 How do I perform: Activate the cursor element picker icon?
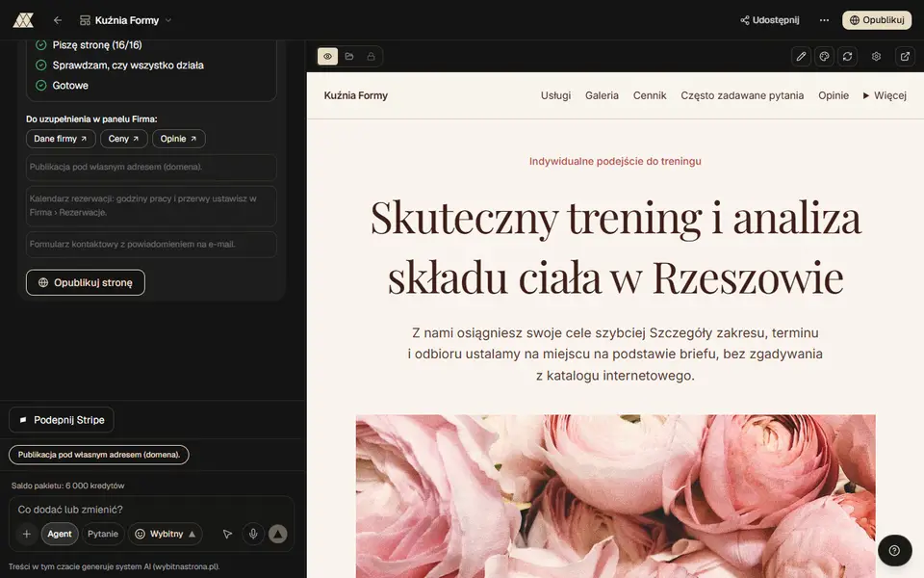(227, 534)
